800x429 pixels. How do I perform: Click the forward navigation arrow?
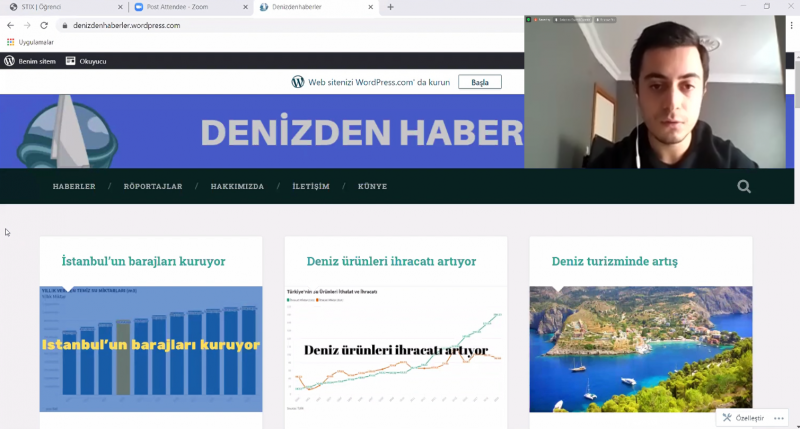click(27, 25)
